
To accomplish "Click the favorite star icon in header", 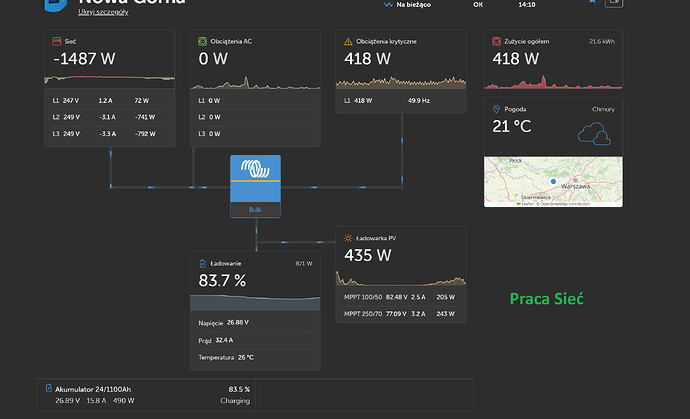I will pyautogui.click(x=592, y=1).
